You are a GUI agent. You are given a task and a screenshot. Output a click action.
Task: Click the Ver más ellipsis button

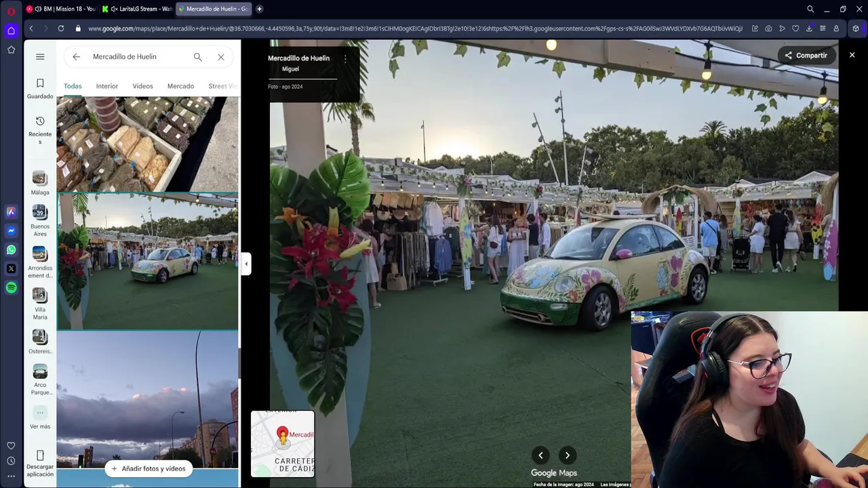[x=40, y=412]
